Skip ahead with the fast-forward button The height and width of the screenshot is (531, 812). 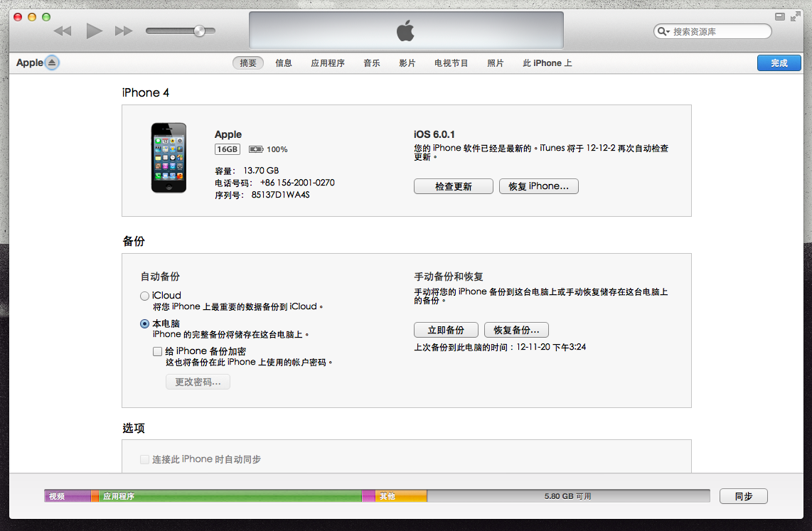tap(123, 31)
